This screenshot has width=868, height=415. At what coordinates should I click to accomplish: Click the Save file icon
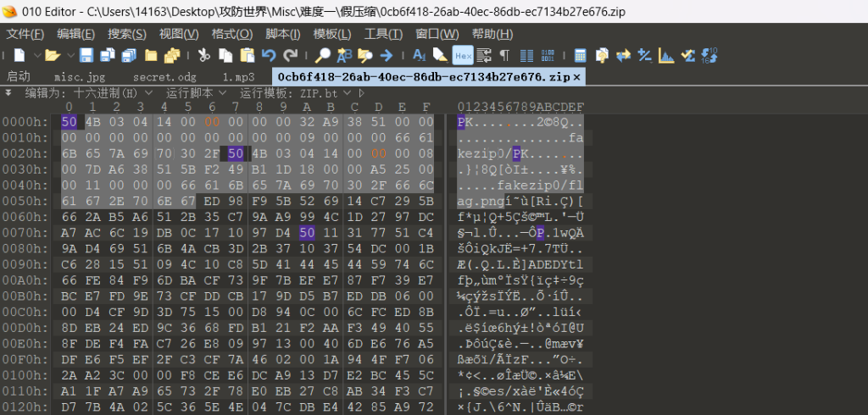pos(86,55)
